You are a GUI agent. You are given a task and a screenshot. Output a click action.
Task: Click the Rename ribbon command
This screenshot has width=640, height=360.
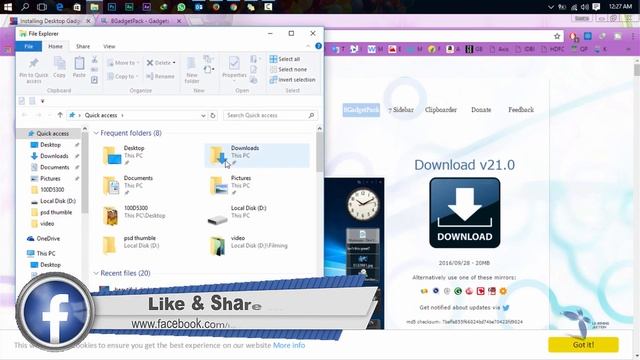click(160, 76)
